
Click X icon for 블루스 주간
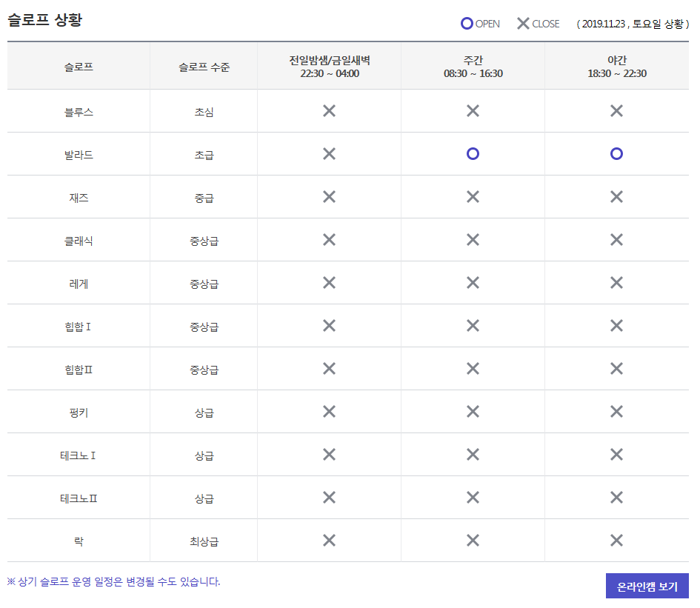[473, 110]
